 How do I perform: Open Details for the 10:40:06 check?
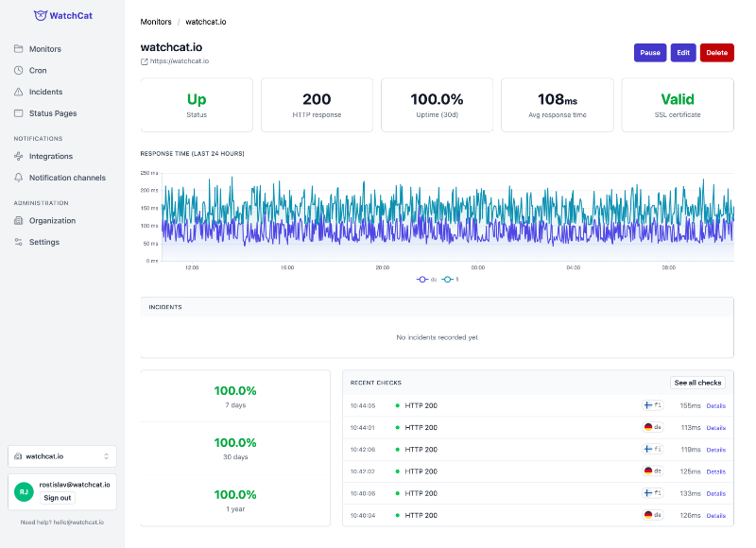tap(716, 493)
